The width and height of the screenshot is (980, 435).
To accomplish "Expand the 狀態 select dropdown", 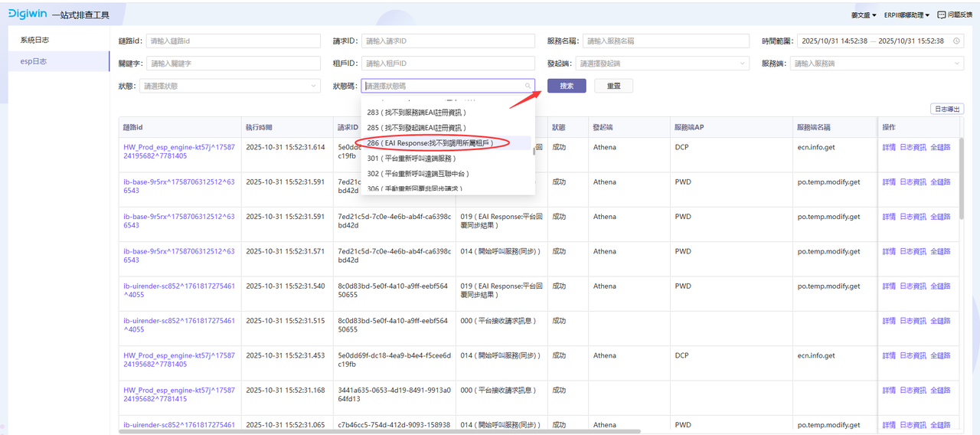I will tap(313, 87).
